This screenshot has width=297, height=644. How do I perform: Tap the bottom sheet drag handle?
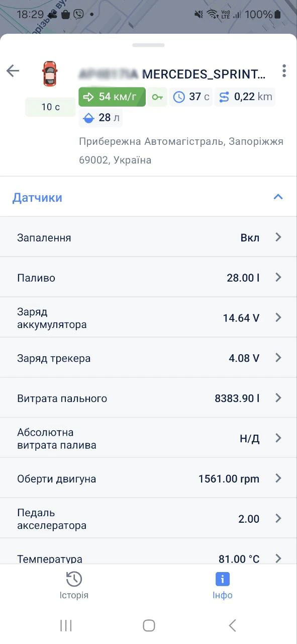pos(148,45)
